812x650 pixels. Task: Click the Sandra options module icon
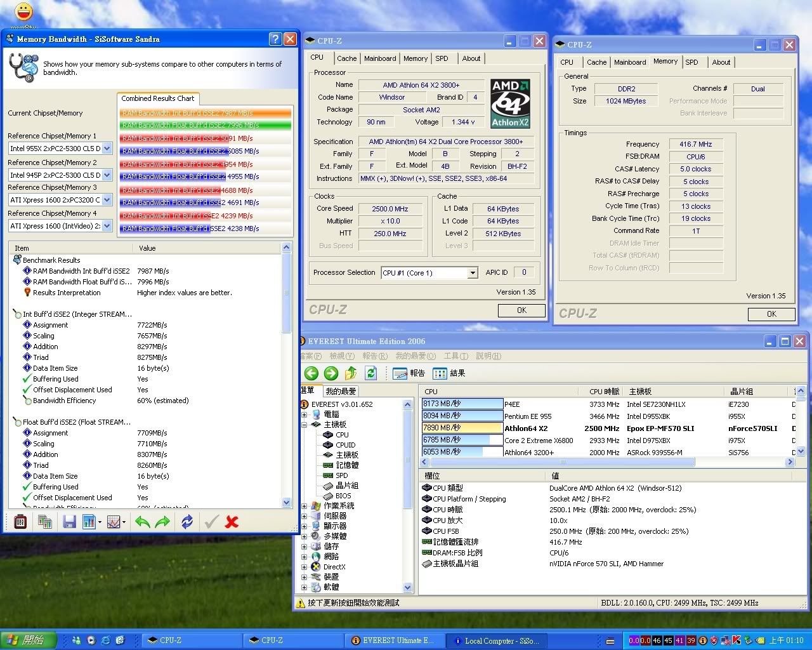[x=20, y=522]
